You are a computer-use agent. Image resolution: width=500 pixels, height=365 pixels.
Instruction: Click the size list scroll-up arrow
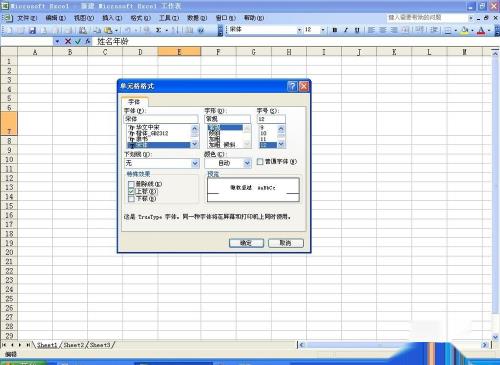(x=281, y=128)
